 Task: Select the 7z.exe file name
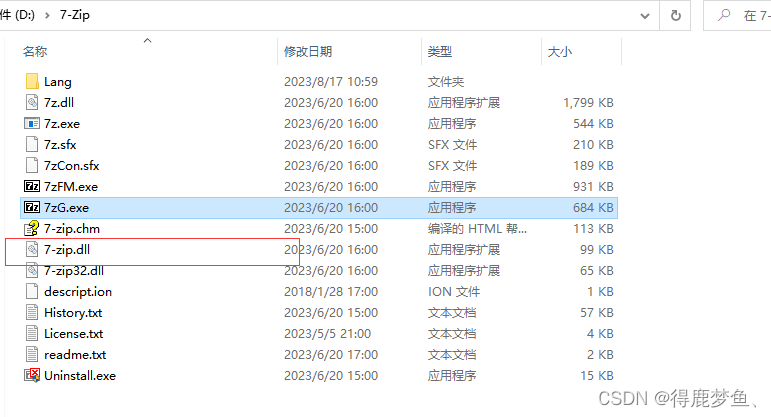tap(62, 123)
